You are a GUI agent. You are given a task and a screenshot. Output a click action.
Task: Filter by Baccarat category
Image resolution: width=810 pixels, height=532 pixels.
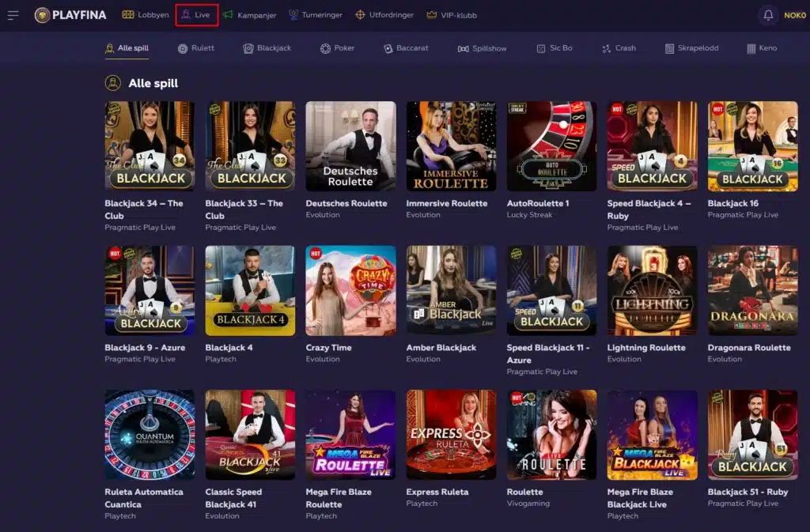point(406,48)
